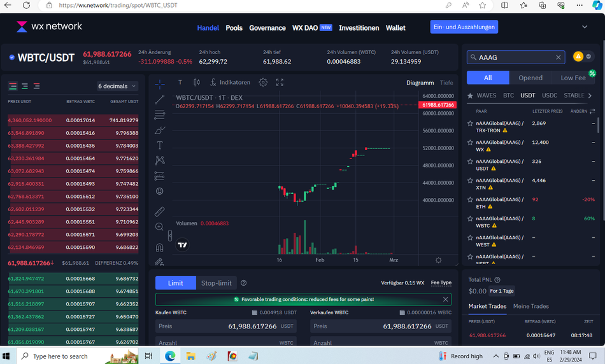Click the TradingView logo on chart
The image size is (605, 364).
[x=183, y=245]
